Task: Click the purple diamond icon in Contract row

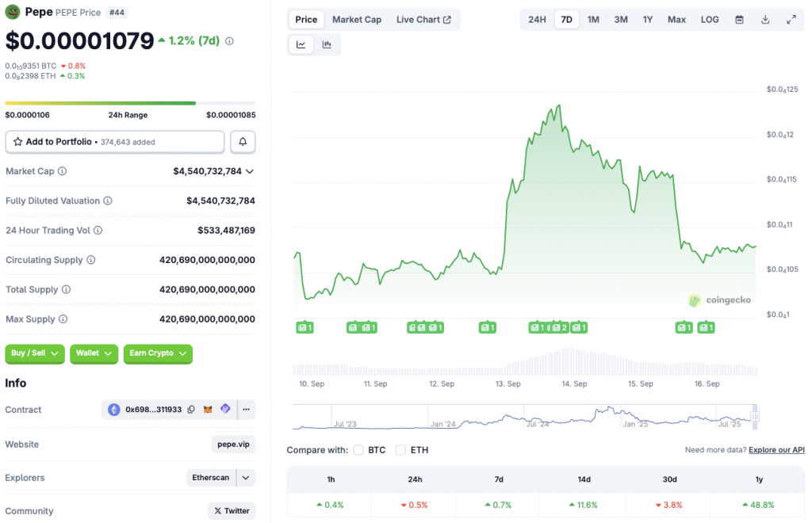Action: tap(225, 409)
